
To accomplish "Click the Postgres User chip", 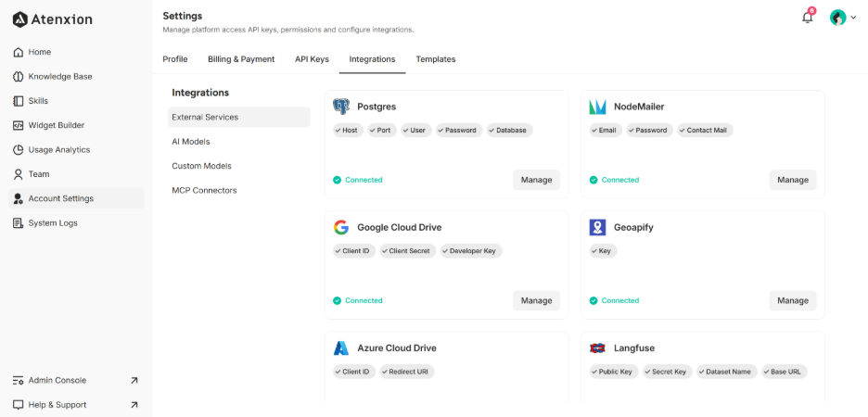I will coord(416,131).
